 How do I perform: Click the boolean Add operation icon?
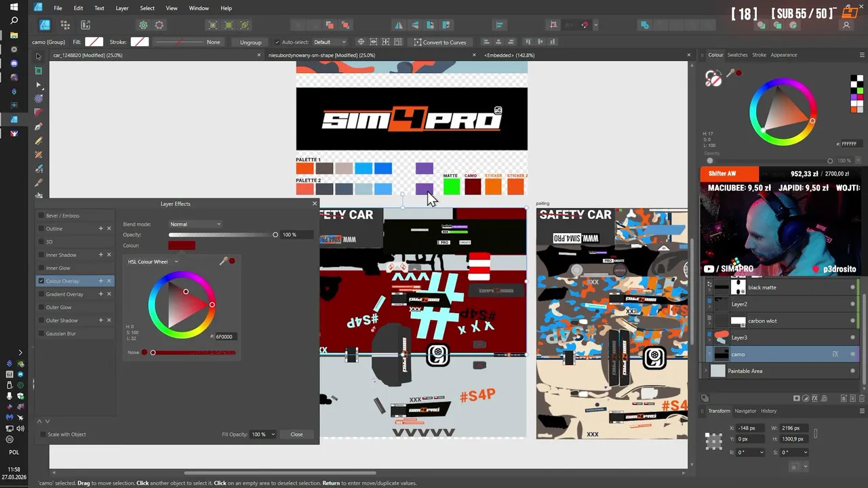pos(645,25)
